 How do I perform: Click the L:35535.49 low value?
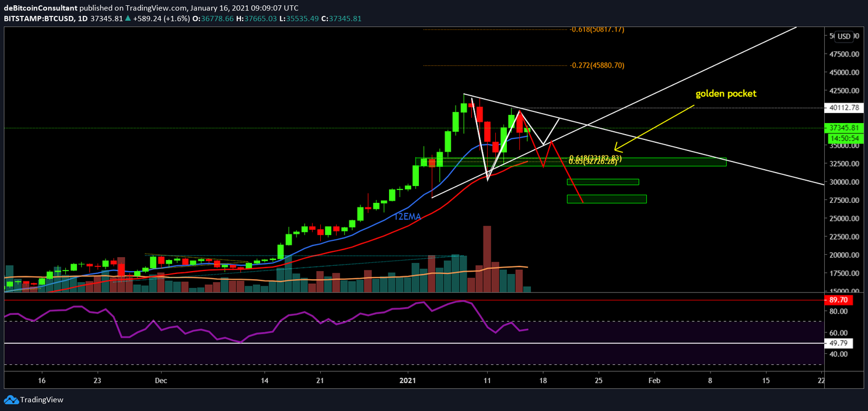(299, 19)
